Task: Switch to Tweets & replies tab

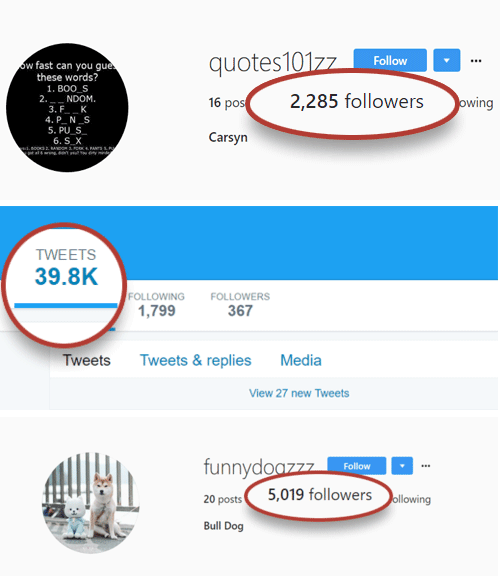Action: click(x=195, y=360)
